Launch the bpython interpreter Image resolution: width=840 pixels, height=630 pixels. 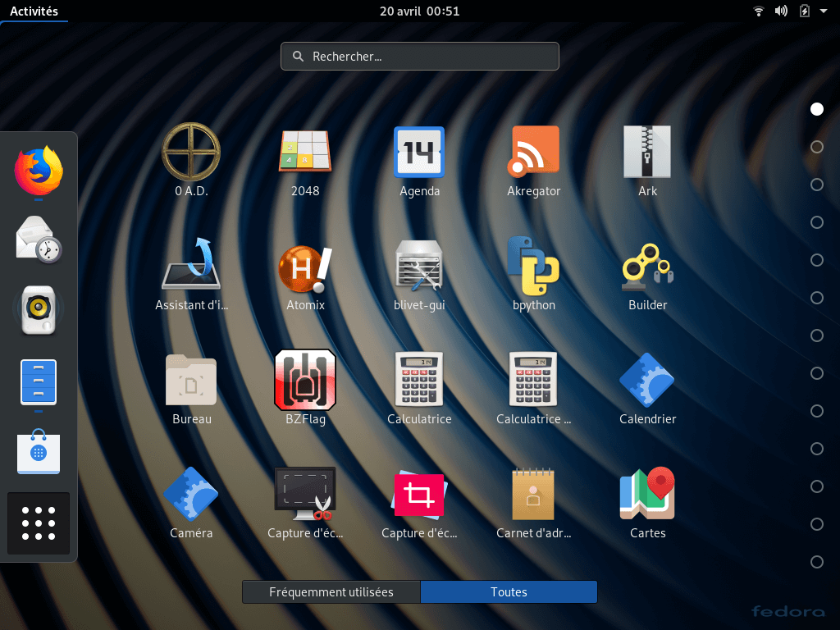pyautogui.click(x=533, y=266)
